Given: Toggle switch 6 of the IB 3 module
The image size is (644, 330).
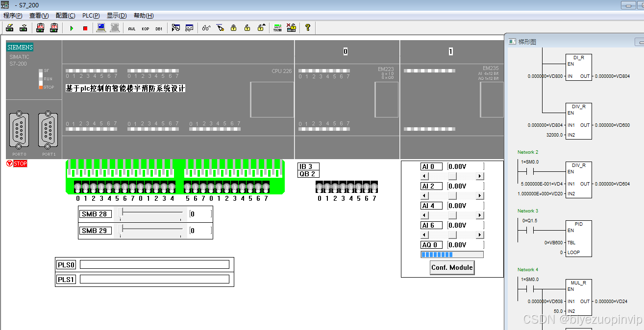Looking at the screenshot, I should [367, 187].
